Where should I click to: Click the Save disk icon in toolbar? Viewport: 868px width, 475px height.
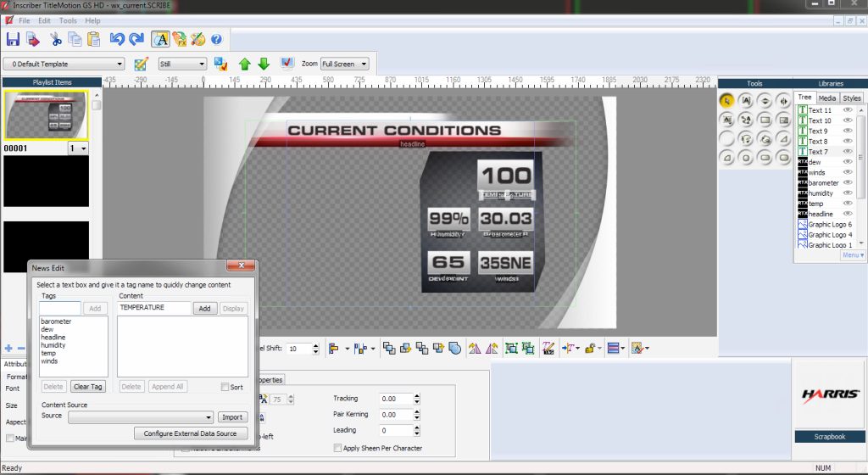(13, 39)
